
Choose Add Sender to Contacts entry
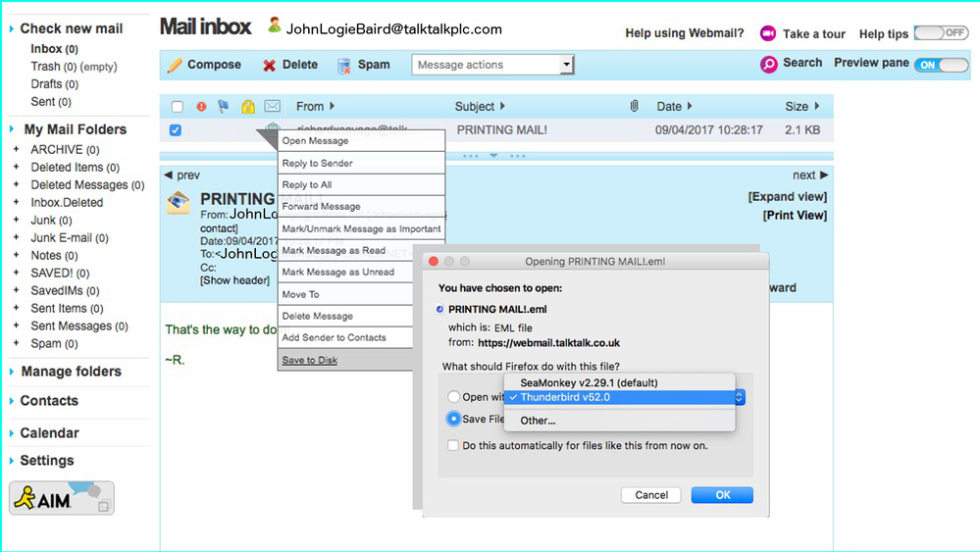coord(345,337)
